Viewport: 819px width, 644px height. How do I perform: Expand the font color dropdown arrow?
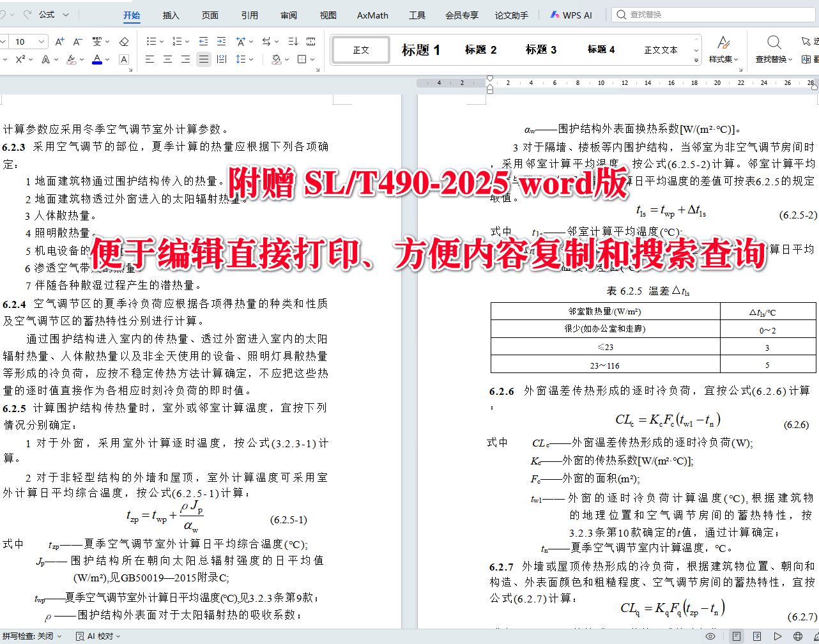pyautogui.click(x=107, y=59)
